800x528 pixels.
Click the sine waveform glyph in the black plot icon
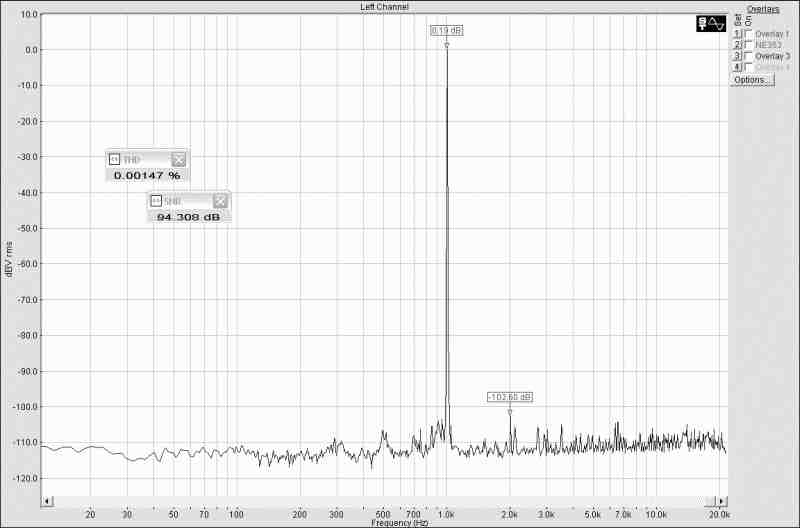[716, 23]
